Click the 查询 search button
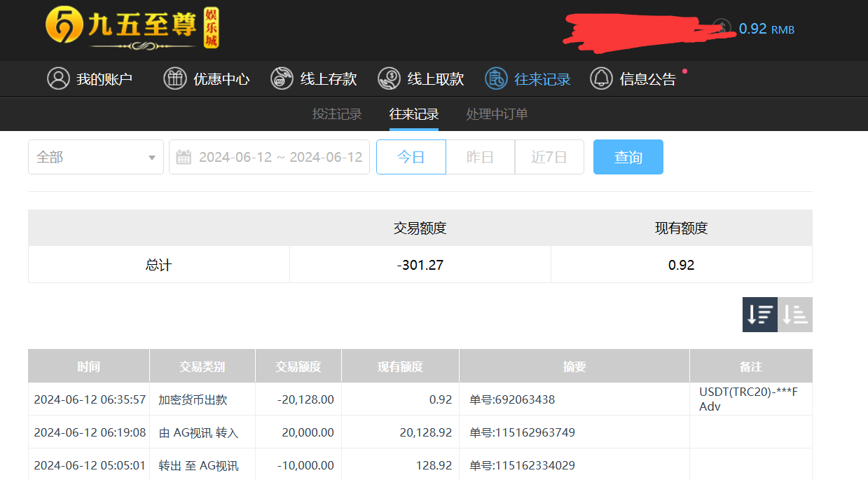This screenshot has width=868, height=480. coord(628,157)
